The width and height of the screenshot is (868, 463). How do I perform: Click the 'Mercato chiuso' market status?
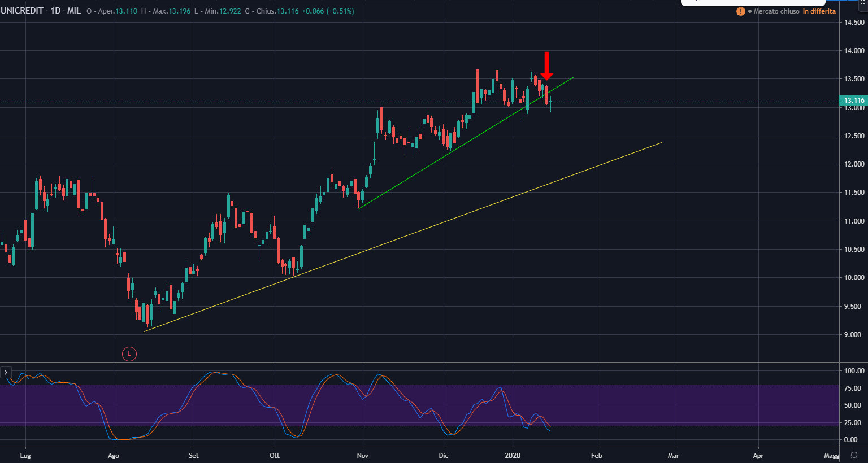tap(776, 11)
